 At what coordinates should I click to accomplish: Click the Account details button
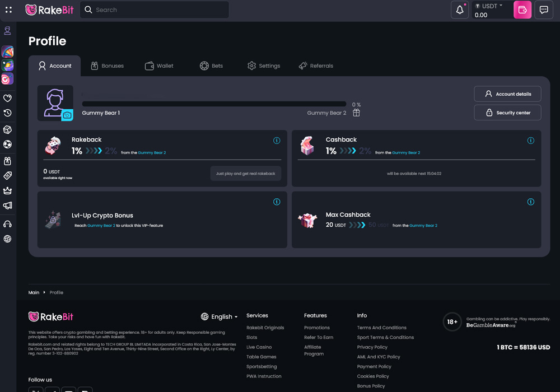pos(507,94)
